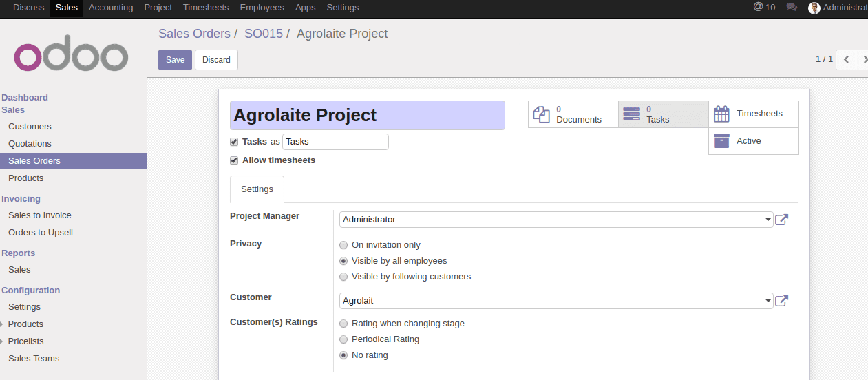Open the Discuss top menu
868x380 pixels.
click(28, 8)
